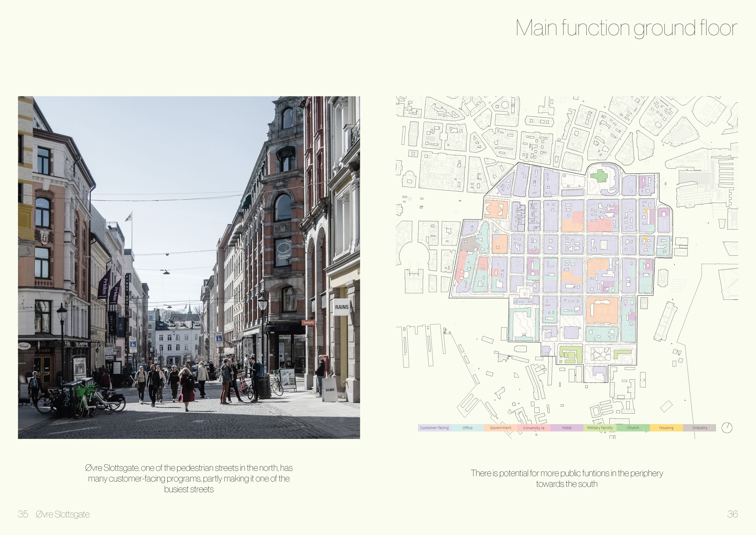Click the Øvre Slottsgate footer label

tap(63, 514)
